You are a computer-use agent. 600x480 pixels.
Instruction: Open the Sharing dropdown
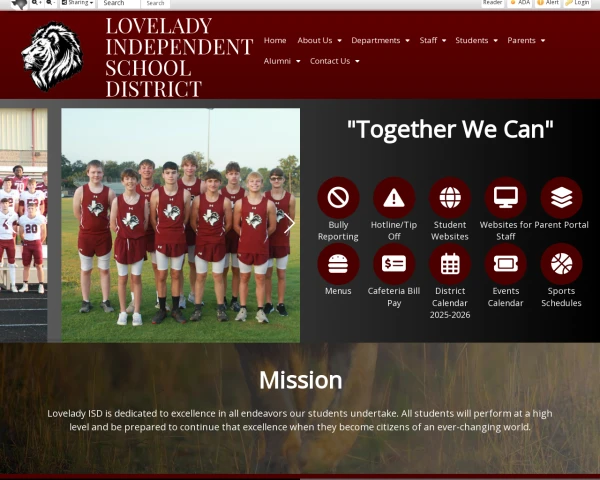(x=78, y=3)
